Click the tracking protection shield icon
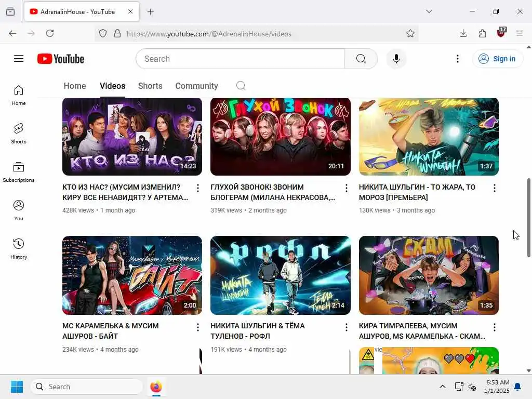This screenshot has width=532, height=399. point(103,33)
